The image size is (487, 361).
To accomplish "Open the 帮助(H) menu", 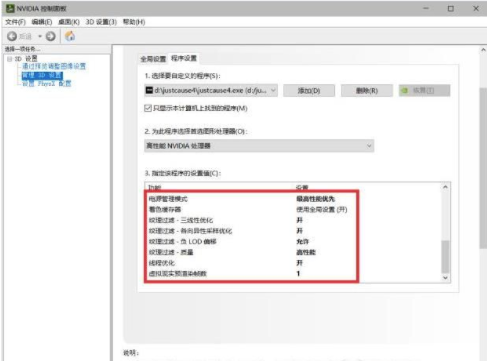I will tap(134, 22).
